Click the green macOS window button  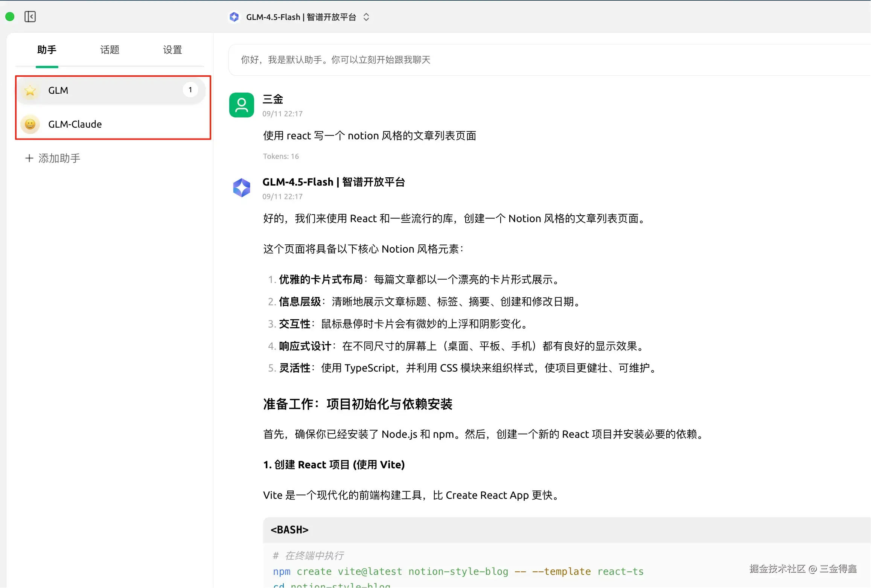click(x=10, y=17)
